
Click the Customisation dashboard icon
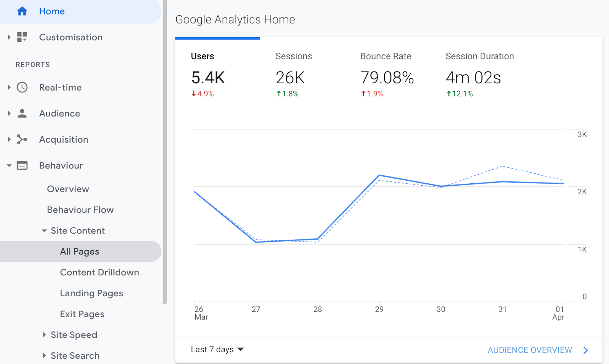22,37
